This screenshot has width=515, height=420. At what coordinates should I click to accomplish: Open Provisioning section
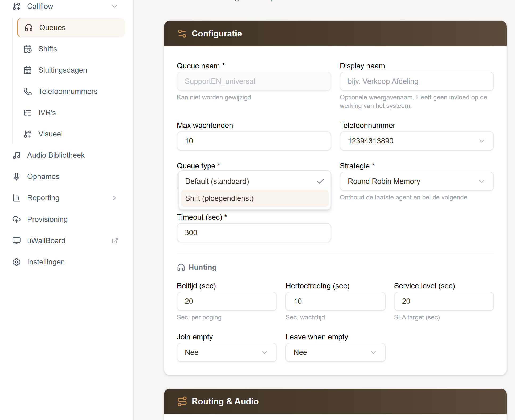point(66,219)
